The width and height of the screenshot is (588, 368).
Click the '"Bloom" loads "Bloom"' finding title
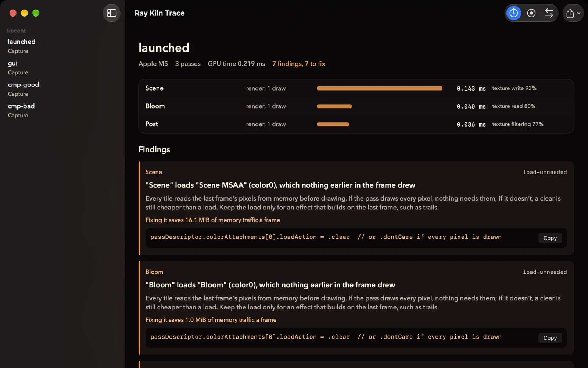click(x=270, y=285)
